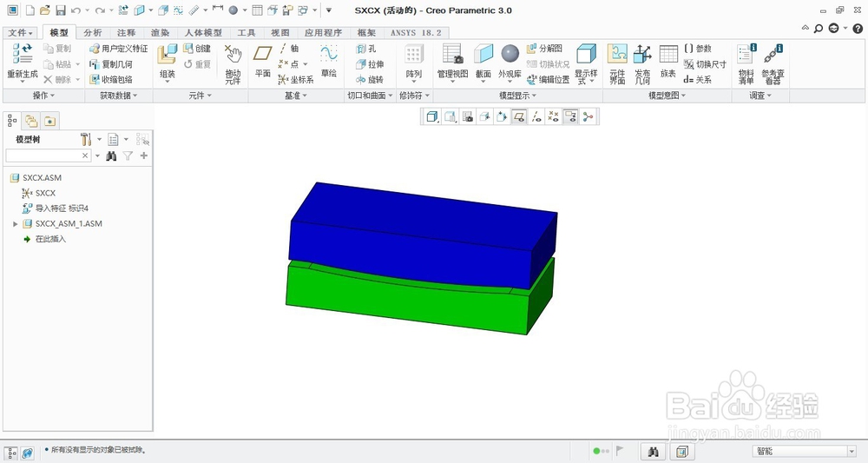This screenshot has width=868, height=463.
Task: Click the Shrinkwrap (收缩包络) button
Action: [111, 80]
